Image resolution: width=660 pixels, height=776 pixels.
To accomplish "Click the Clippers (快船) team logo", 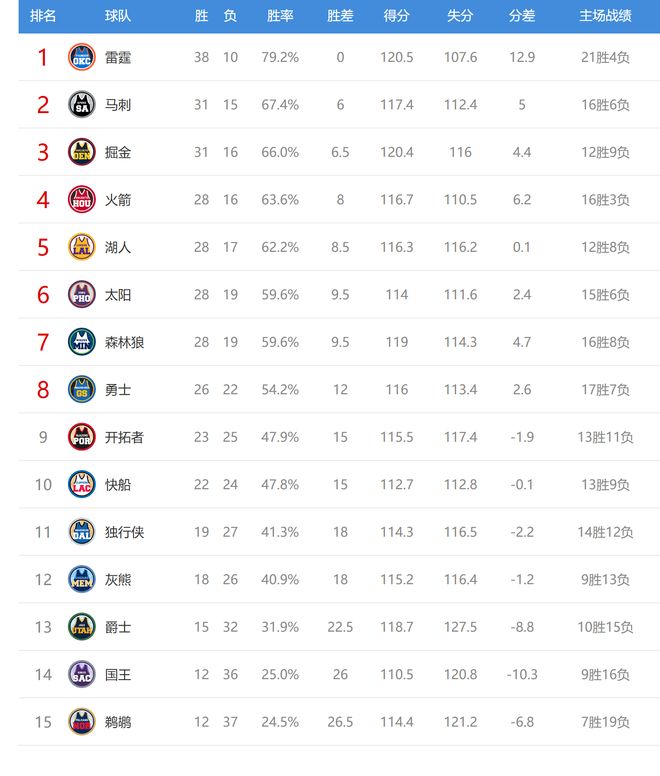I will [x=82, y=485].
